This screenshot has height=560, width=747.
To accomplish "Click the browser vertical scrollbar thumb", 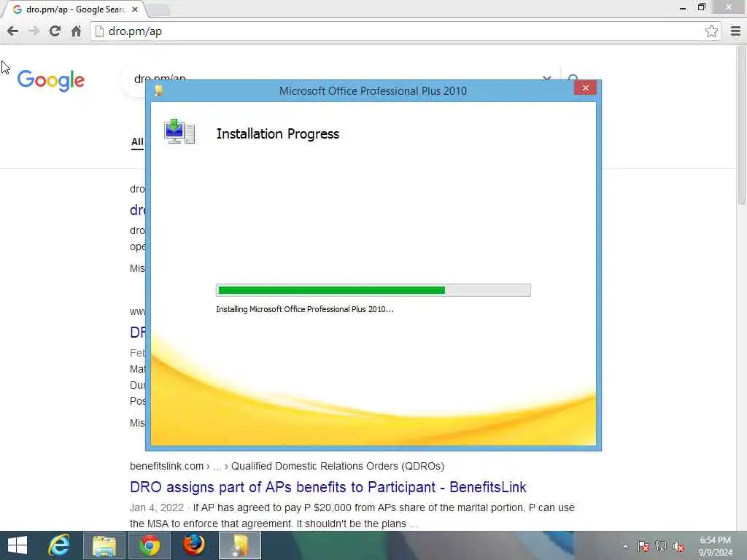I will (742, 126).
